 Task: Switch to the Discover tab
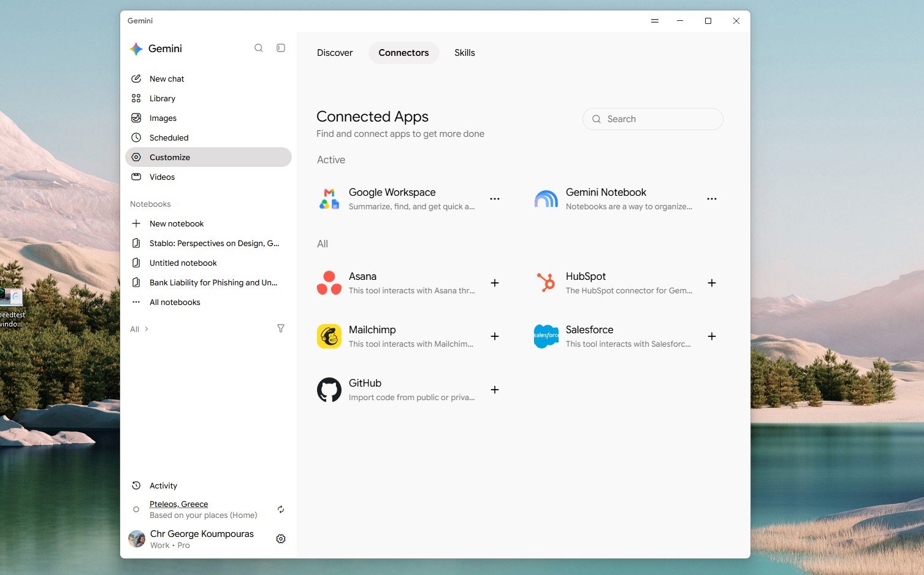pyautogui.click(x=335, y=53)
